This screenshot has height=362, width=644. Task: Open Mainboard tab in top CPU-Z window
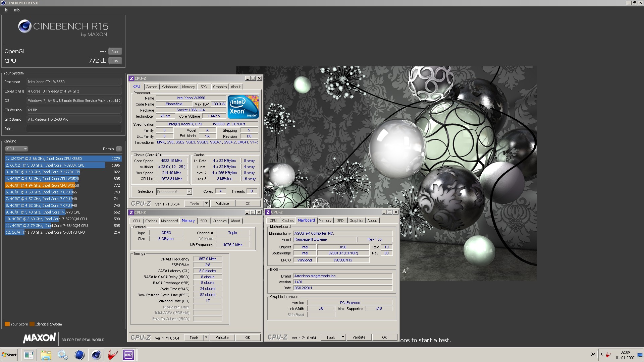point(170,87)
